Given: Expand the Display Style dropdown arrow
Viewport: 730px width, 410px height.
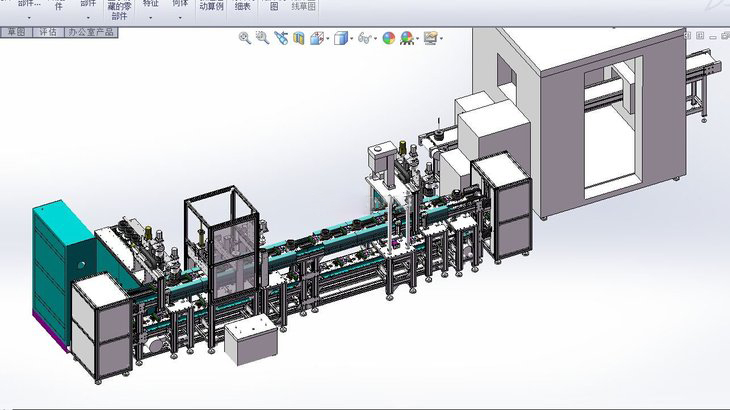Looking at the screenshot, I should click(351, 39).
